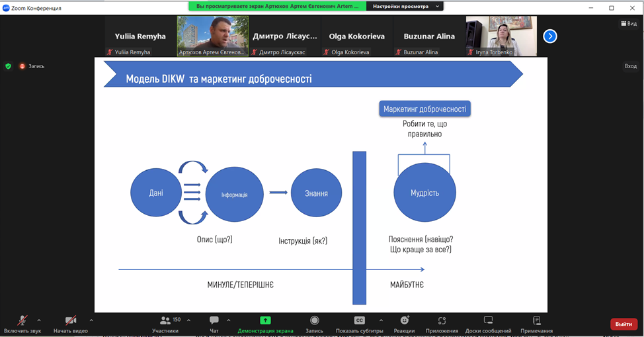Click the Запись record icon in toolbar
This screenshot has width=644, height=337.
(314, 324)
